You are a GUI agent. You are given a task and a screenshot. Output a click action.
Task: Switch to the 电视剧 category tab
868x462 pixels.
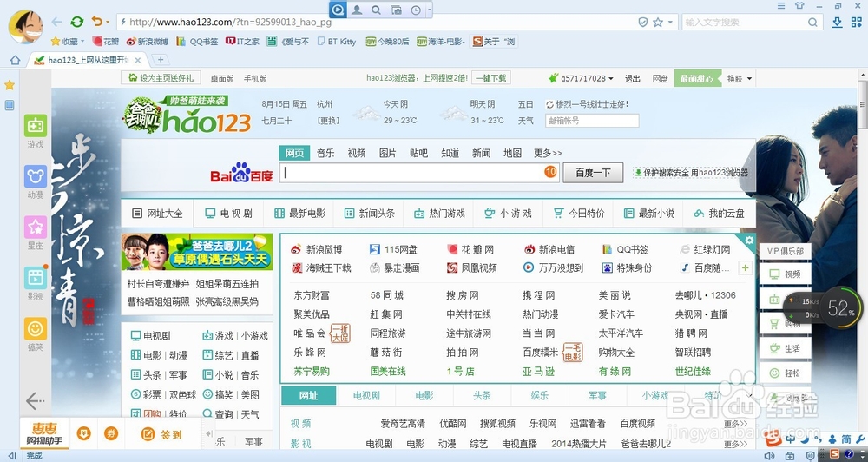[x=366, y=395]
